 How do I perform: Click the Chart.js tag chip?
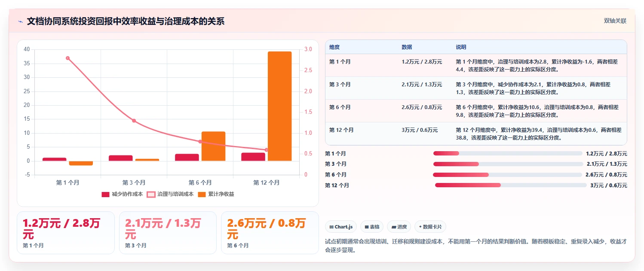[x=341, y=227]
